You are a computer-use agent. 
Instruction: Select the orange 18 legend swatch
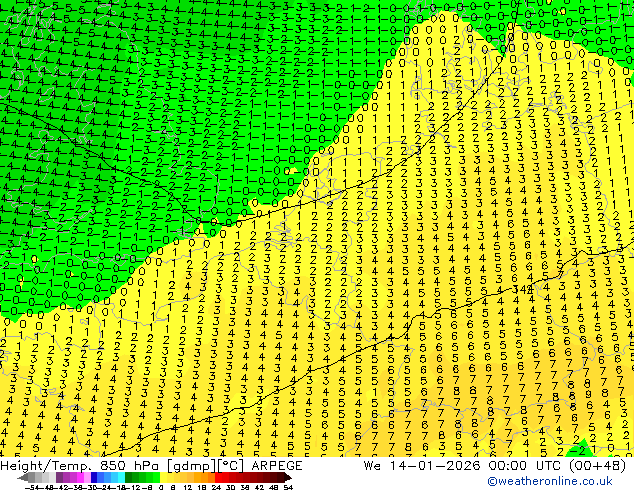(205, 477)
